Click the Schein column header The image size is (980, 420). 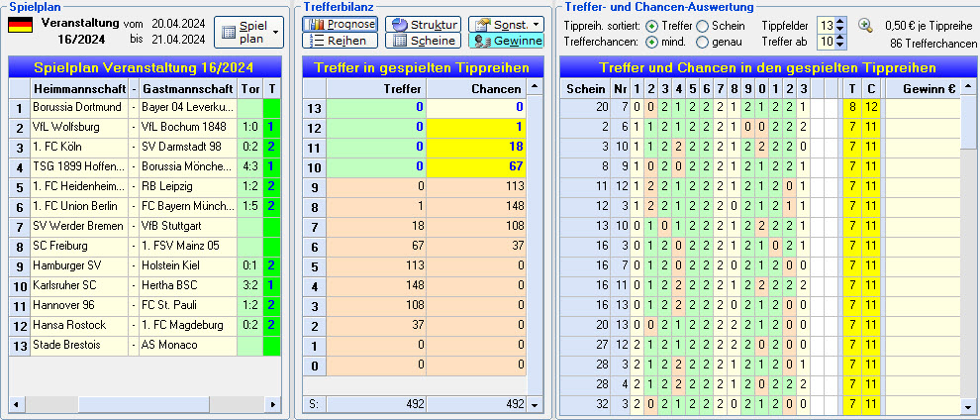point(585,89)
